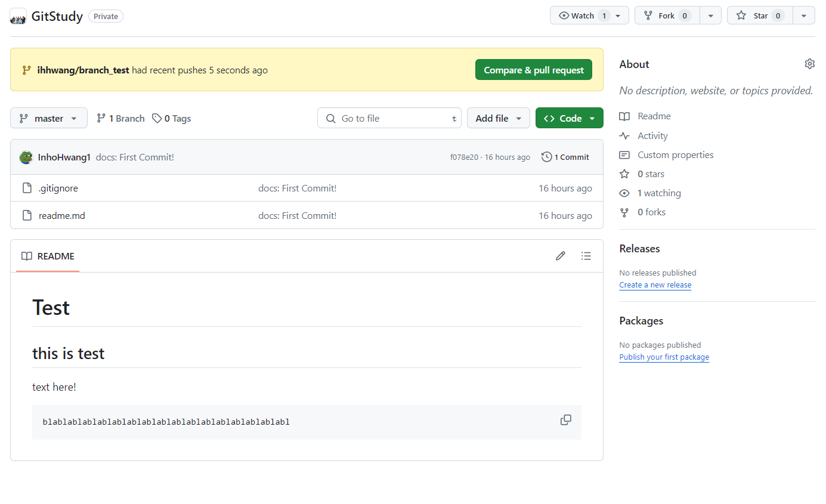Open the master branch dropdown
This screenshot has width=826, height=504.
49,118
